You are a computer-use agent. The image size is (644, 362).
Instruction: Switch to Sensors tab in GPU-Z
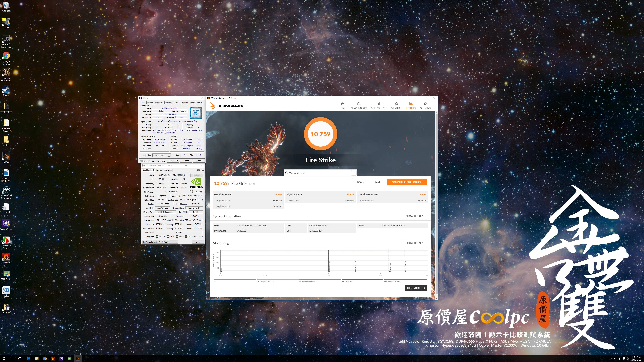coord(159,170)
